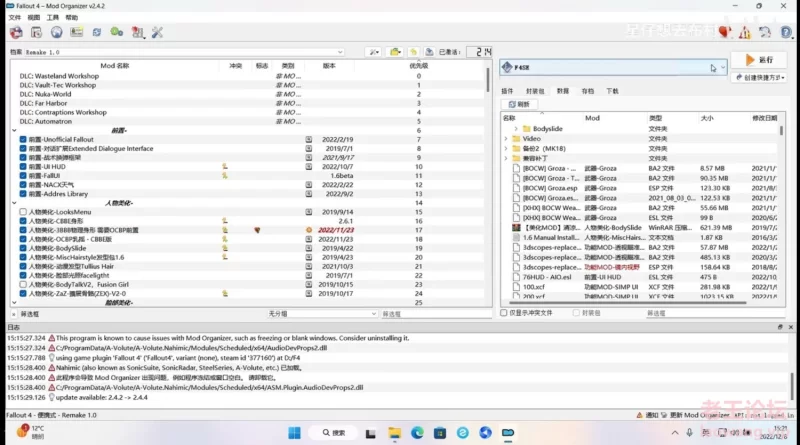Viewport: 800px width, 445px height.
Task: Enable the 人物美化-LooksMenu mod
Action: 23,212
